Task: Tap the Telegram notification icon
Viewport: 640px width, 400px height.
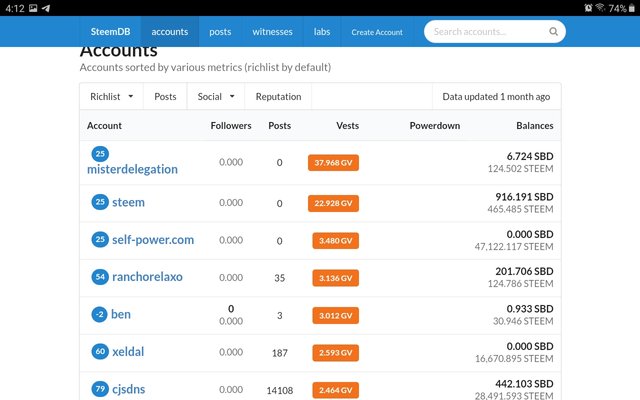Action: click(46, 8)
